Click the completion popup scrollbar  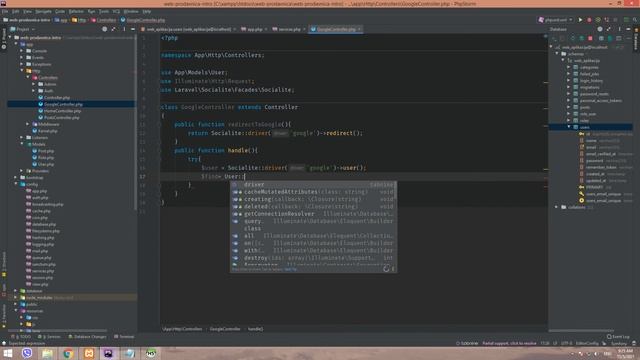tap(396, 191)
